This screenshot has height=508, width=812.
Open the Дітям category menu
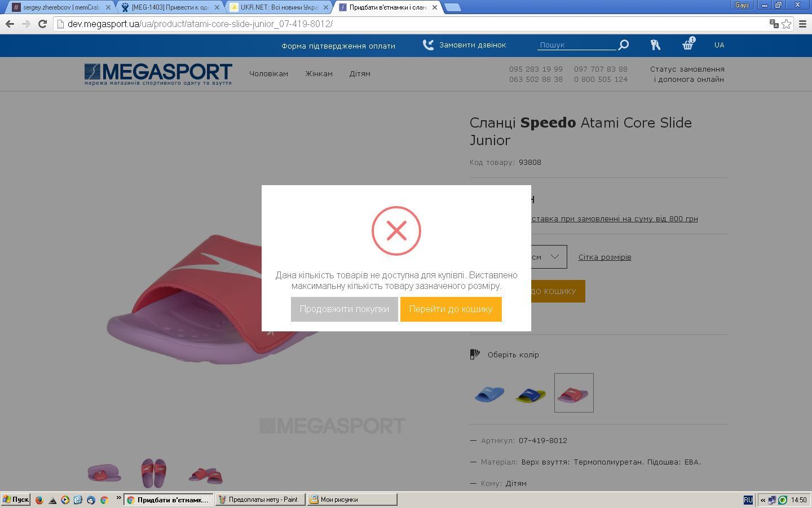[360, 74]
